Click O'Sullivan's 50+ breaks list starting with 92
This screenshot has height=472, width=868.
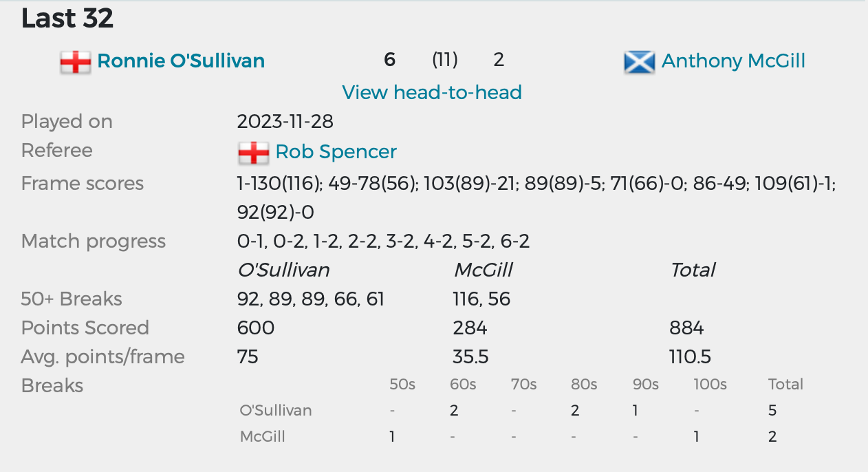310,299
